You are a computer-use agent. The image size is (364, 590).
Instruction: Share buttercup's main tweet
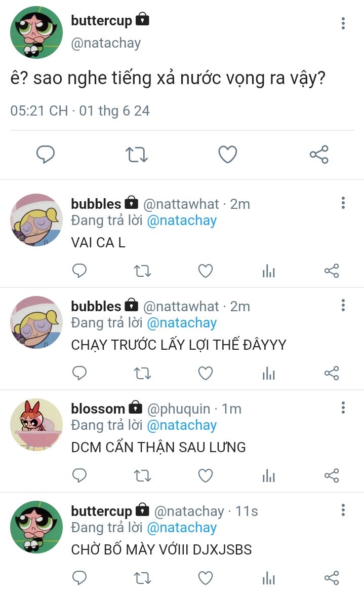[x=319, y=154]
